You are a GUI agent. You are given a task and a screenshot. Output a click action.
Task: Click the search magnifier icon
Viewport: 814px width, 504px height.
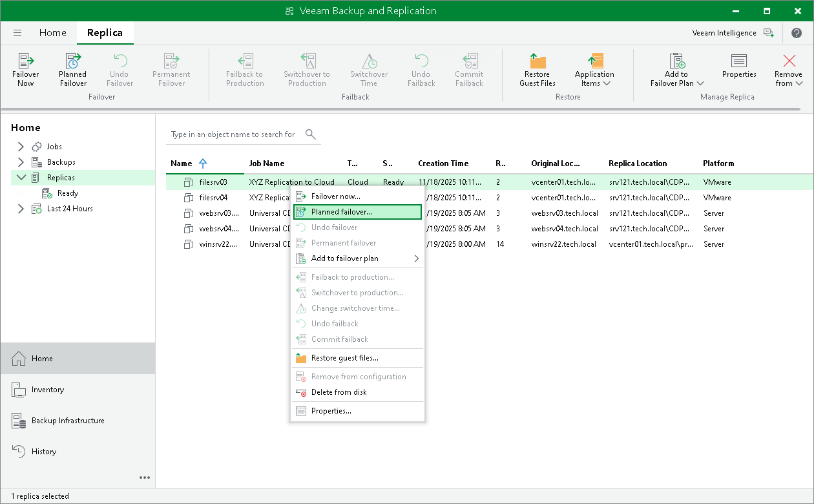coord(311,134)
